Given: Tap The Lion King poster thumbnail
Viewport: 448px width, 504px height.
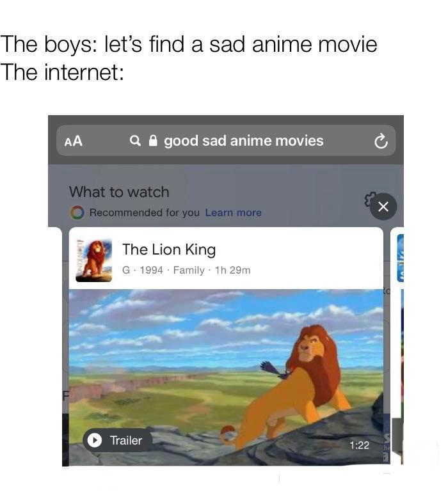Looking at the screenshot, I should pyautogui.click(x=93, y=260).
